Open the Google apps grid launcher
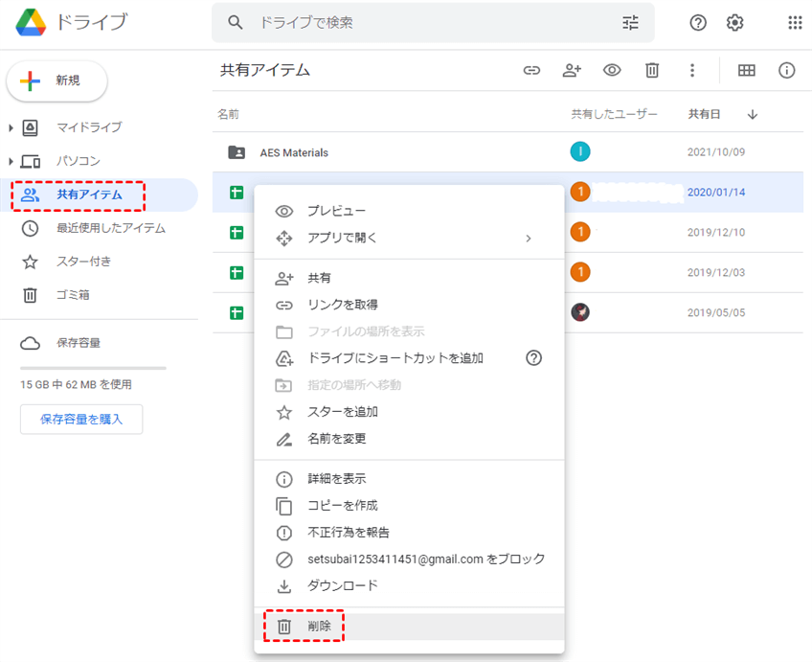 click(x=795, y=23)
